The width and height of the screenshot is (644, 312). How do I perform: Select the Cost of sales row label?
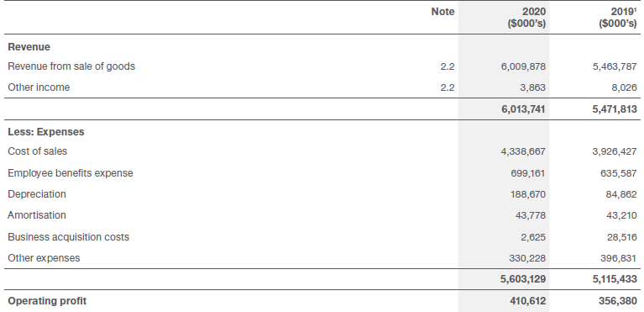pos(38,151)
